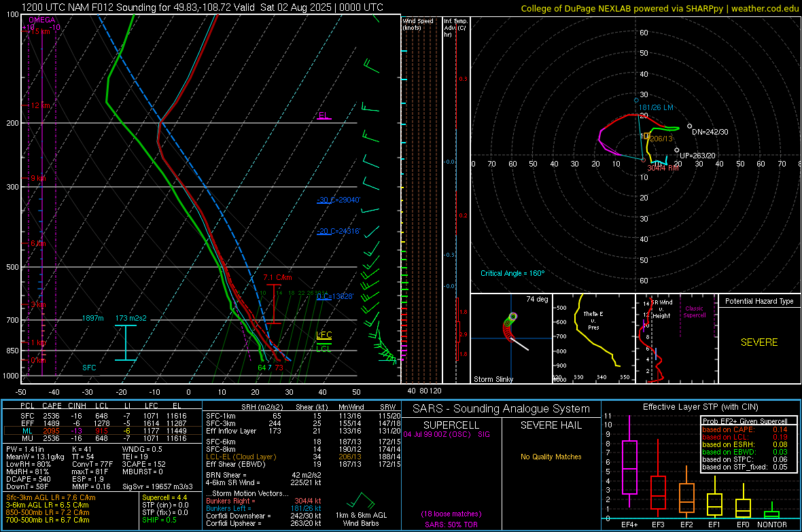This screenshot has height=532, width=802.
Task: Click the based on STP_fixed: 0.05 row
Action: [x=745, y=467]
